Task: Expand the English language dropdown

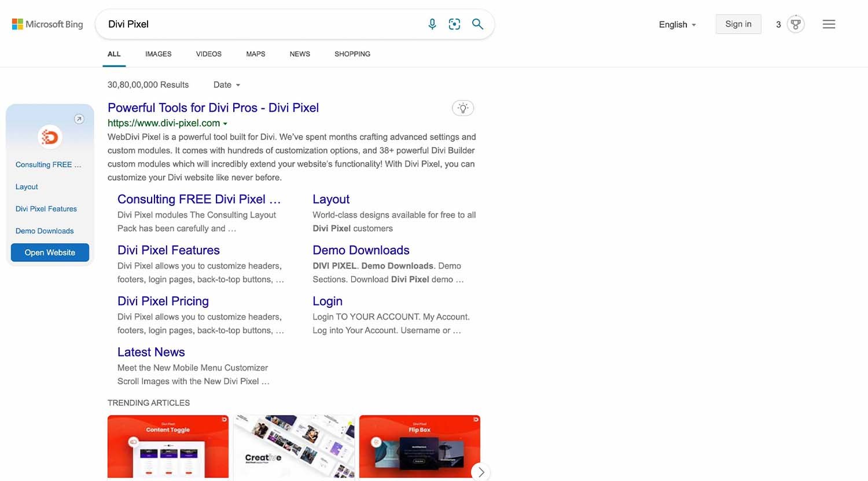Action: [677, 25]
